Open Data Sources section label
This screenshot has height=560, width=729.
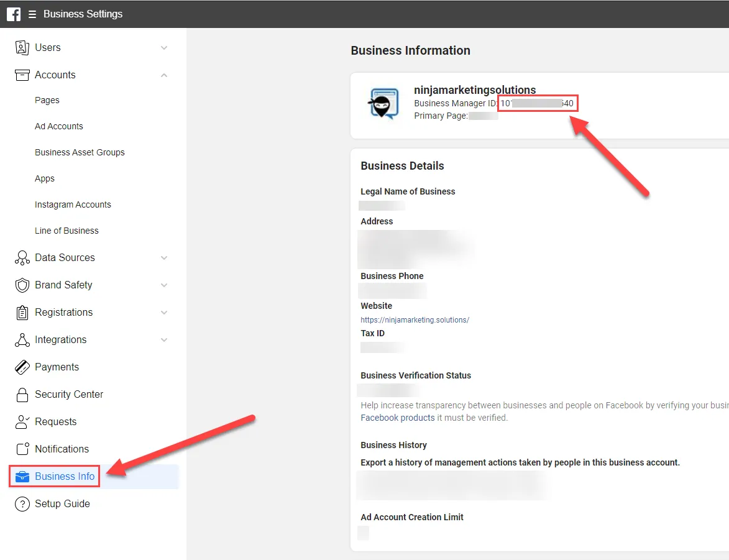pyautogui.click(x=65, y=258)
